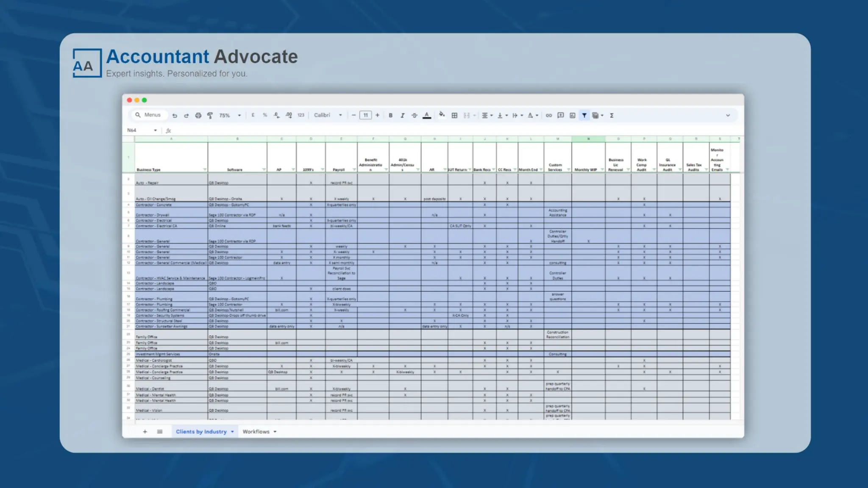Open the borders grid icon
Viewport: 868px width, 488px height.
point(454,115)
